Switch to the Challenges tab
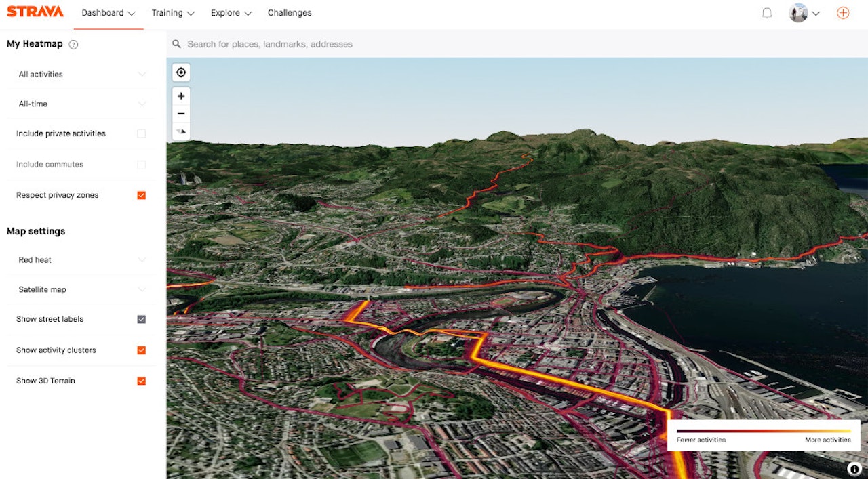868x479 pixels. (290, 12)
